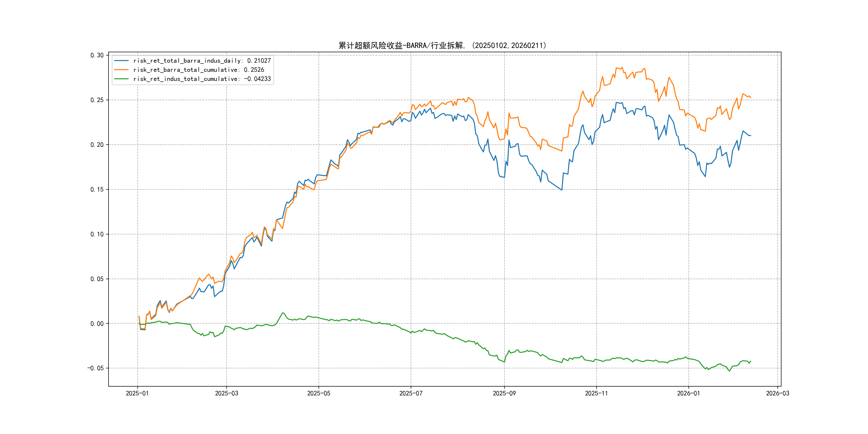Click the 0.25 y-axis tick label

tap(97, 100)
